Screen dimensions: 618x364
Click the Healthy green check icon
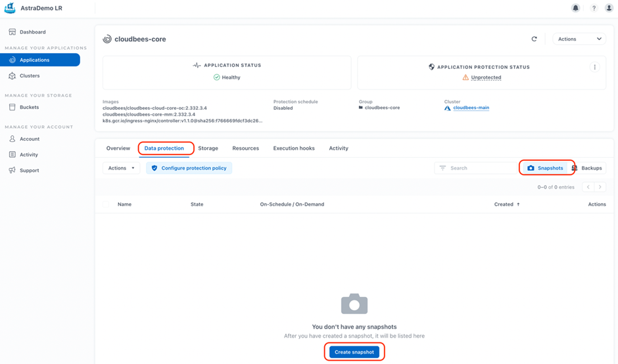click(216, 78)
